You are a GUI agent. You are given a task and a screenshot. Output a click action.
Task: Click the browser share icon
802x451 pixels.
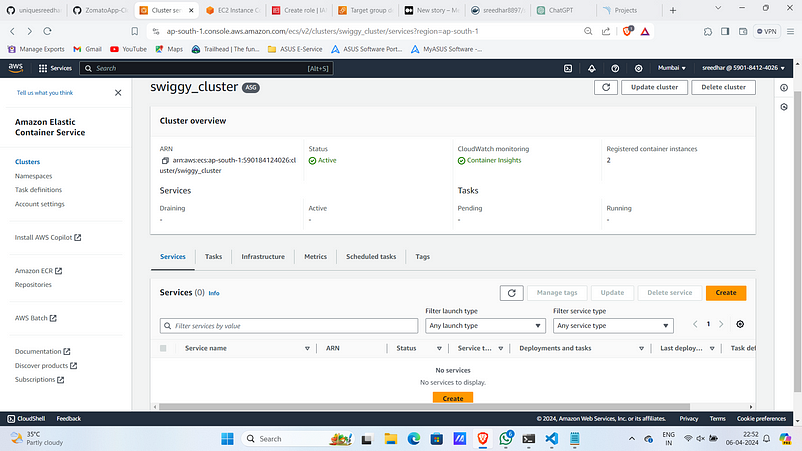tap(606, 31)
